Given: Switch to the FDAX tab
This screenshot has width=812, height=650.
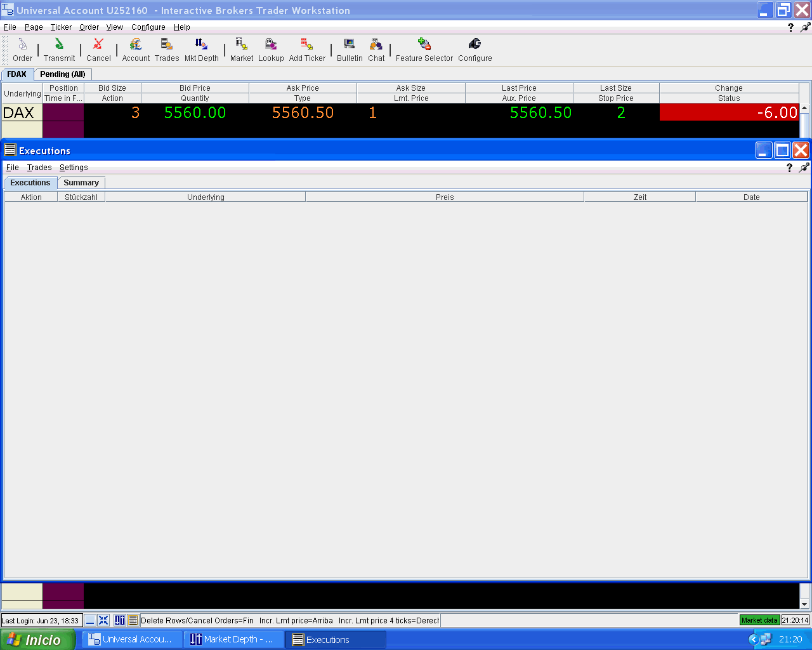Looking at the screenshot, I should pos(17,74).
